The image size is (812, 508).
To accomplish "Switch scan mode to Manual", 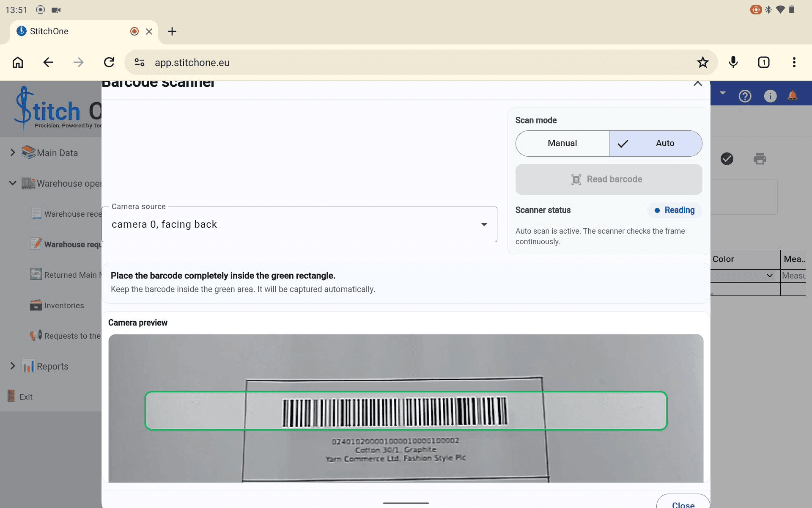I will 562,144.
